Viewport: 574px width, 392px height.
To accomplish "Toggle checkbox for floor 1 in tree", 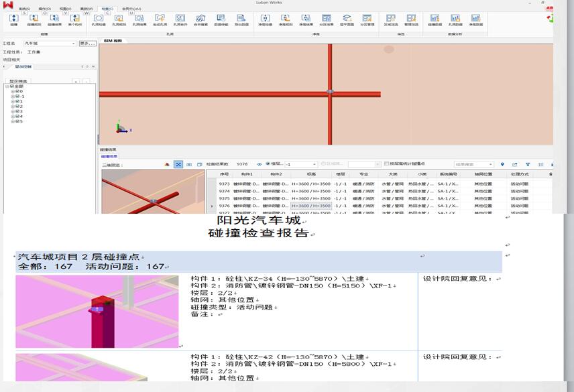I will click(17, 101).
